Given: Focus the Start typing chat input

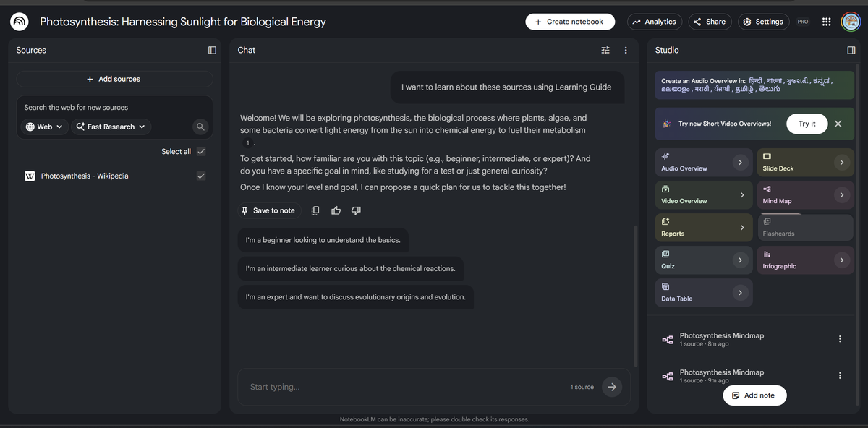Looking at the screenshot, I should coord(405,387).
